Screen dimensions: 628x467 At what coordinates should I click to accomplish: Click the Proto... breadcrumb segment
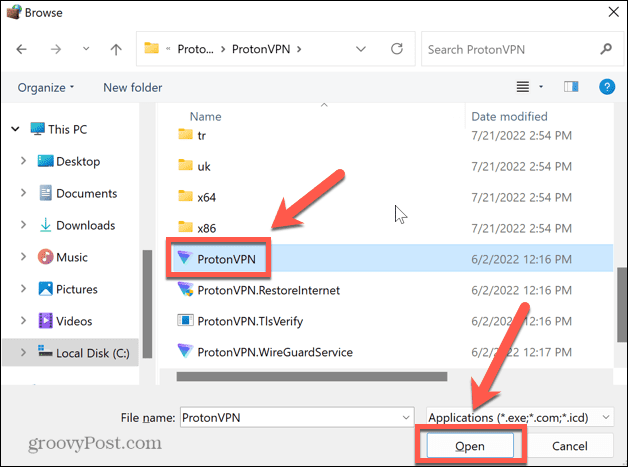coord(195,49)
